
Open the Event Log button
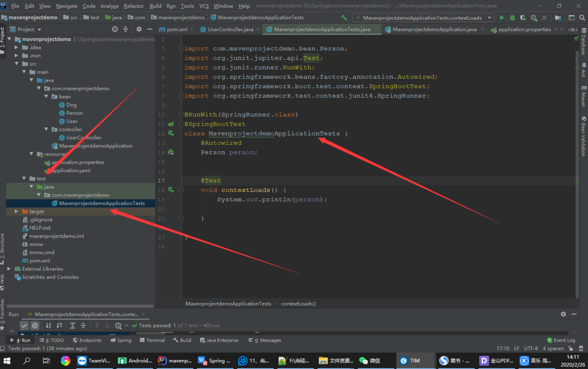point(561,340)
